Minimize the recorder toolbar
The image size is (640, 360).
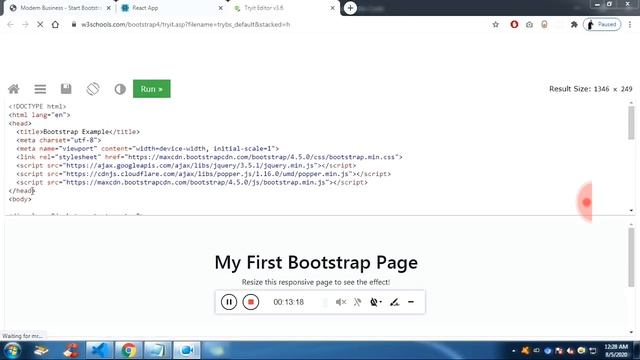tap(411, 302)
